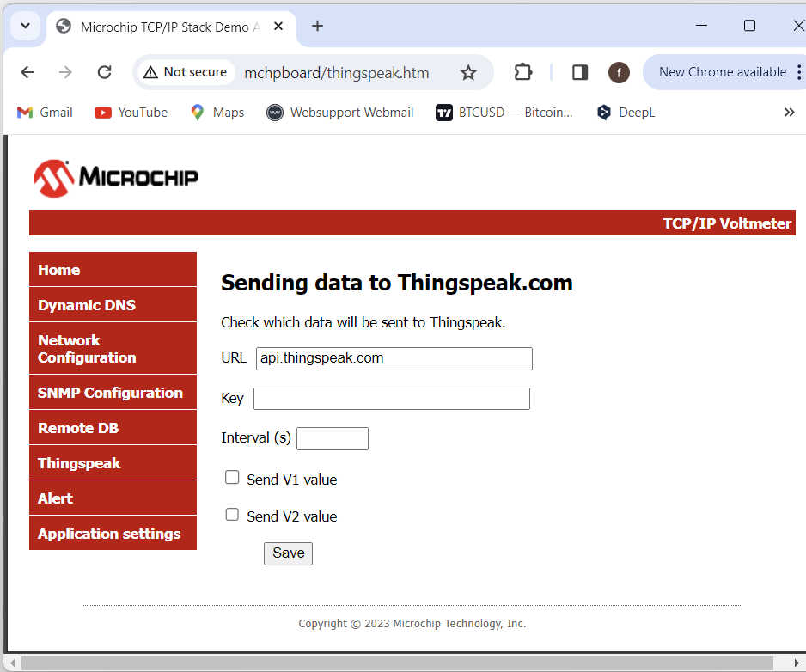
Task: Expand the tab search chevron
Action: 25,26
